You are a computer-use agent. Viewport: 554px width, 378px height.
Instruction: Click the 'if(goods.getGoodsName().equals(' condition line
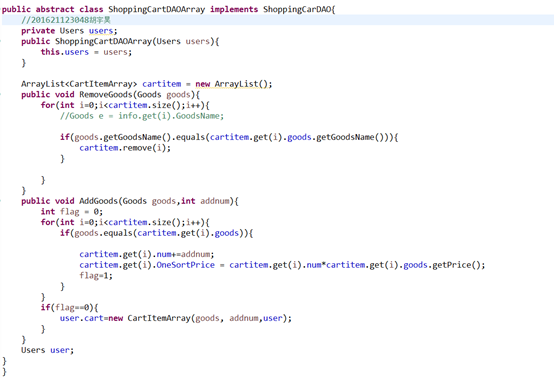229,137
